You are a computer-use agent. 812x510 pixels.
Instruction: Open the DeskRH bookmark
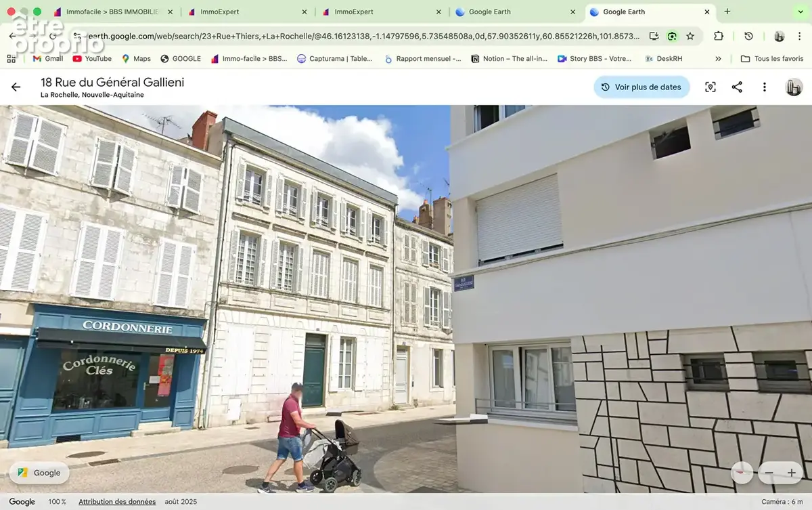[x=663, y=59]
